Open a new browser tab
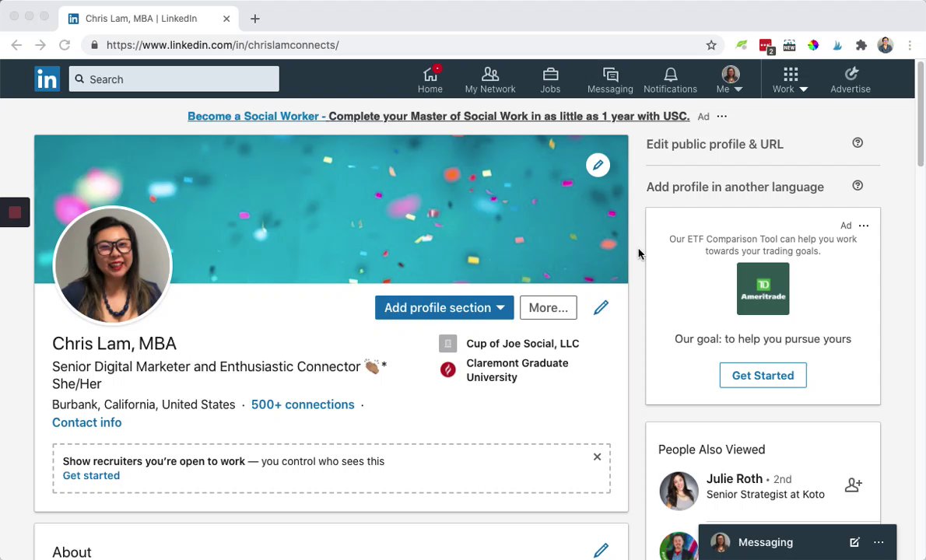The image size is (926, 560). (x=254, y=19)
